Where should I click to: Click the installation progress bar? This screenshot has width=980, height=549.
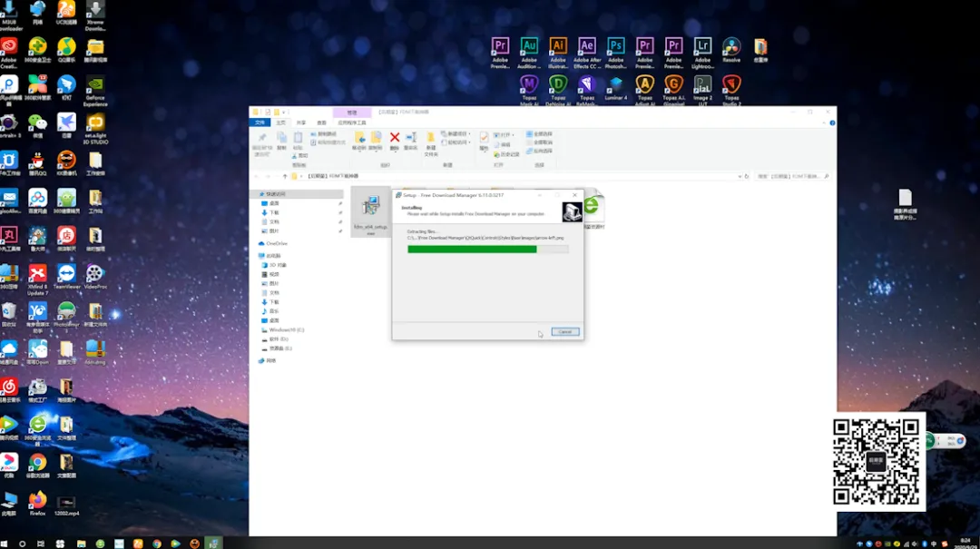pyautogui.click(x=488, y=249)
